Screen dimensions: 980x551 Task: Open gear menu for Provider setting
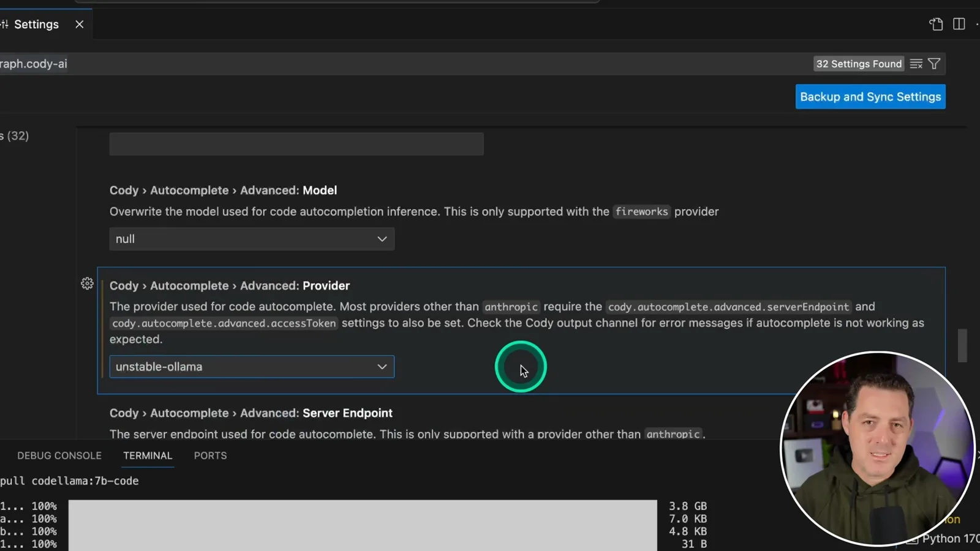tap(87, 283)
